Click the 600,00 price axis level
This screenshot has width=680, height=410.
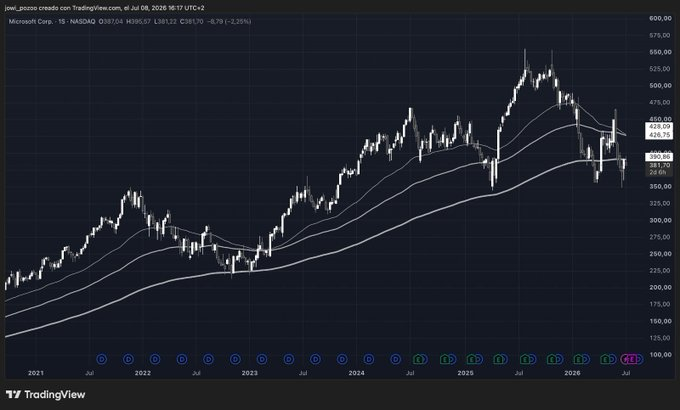click(660, 18)
